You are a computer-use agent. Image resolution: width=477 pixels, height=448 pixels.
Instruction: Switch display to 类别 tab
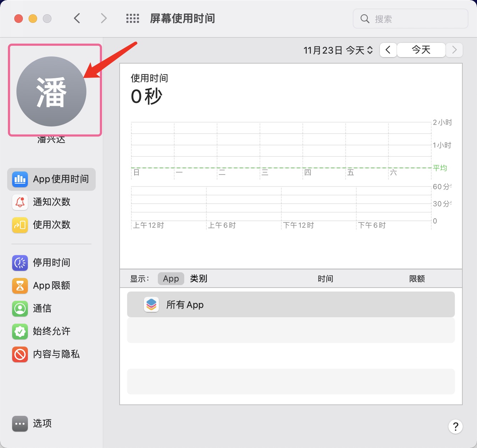199,279
